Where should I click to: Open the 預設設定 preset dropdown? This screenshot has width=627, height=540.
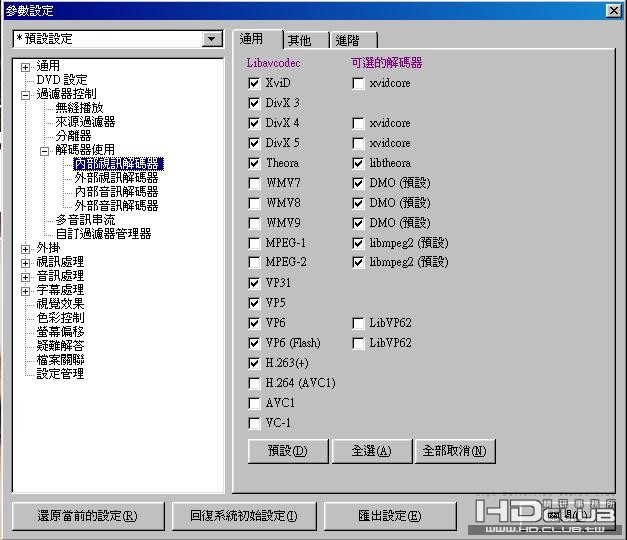point(212,39)
